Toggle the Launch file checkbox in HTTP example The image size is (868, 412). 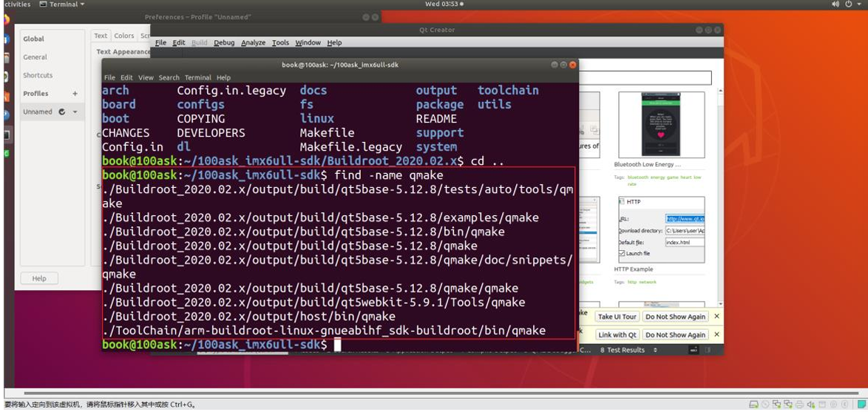tap(622, 253)
